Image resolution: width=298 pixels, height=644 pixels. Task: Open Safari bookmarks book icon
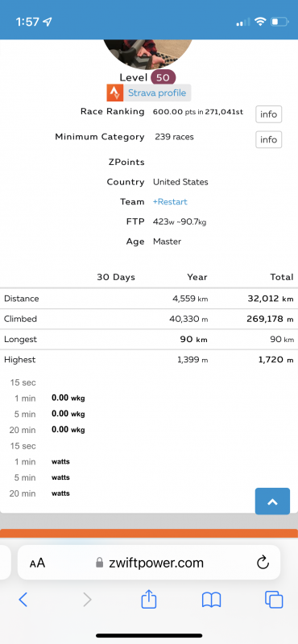[x=211, y=600]
